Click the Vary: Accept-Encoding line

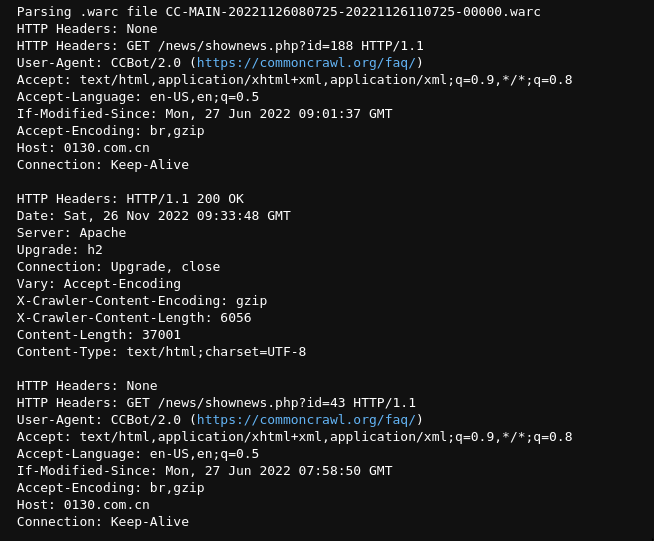pyautogui.click(x=99, y=284)
